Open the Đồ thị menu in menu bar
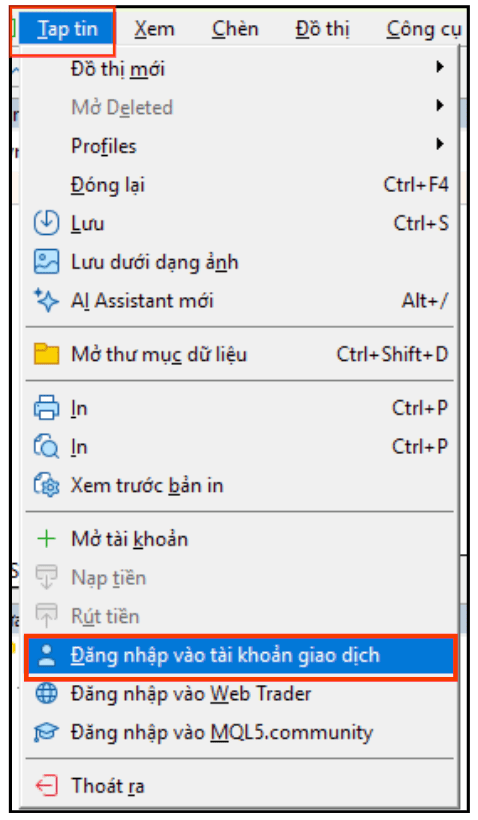 (x=322, y=29)
